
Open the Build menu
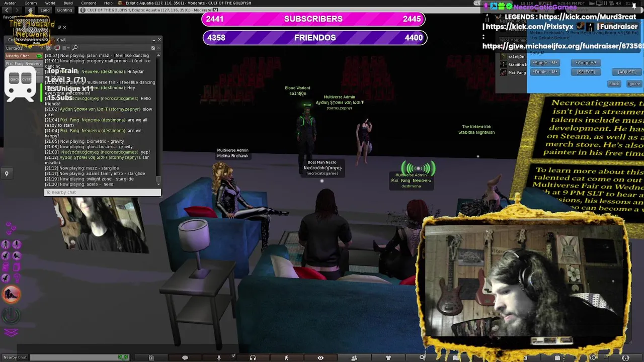pos(68,3)
